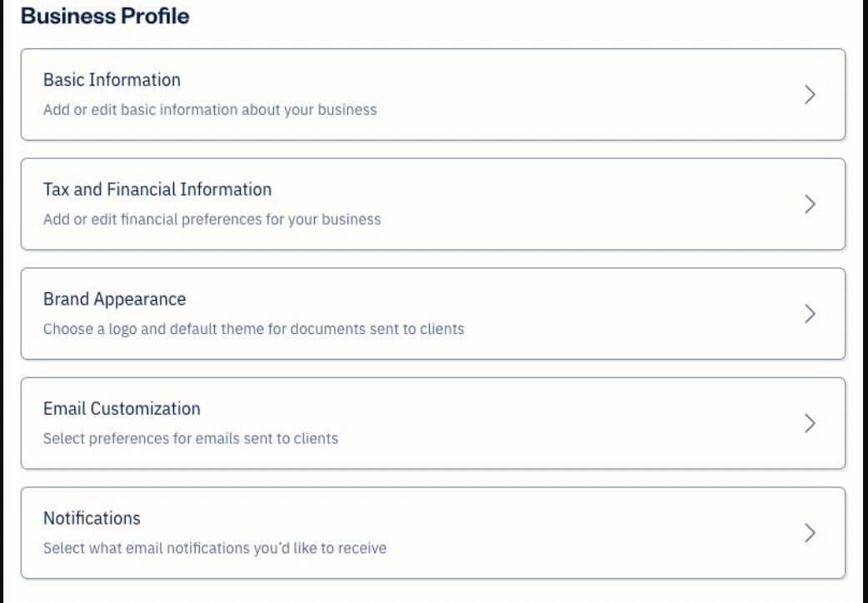868x603 pixels.
Task: Click 'Add or edit basic information about your business'
Action: (x=210, y=109)
